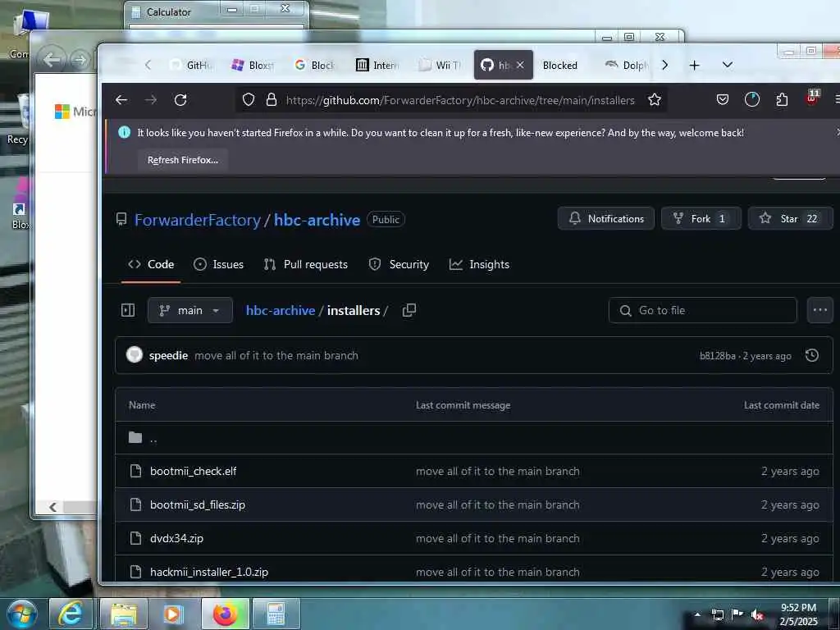Open a new Firefox tab

click(694, 66)
